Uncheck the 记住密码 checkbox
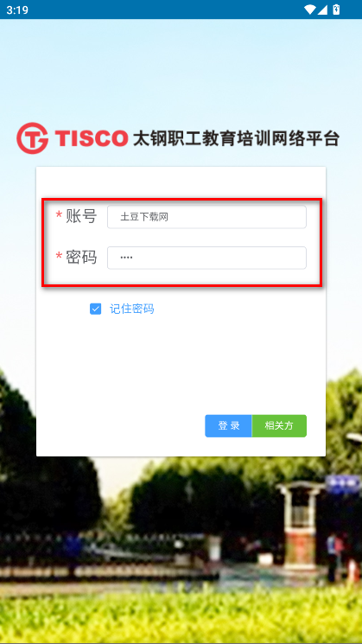Image resolution: width=362 pixels, height=644 pixels. pos(95,309)
